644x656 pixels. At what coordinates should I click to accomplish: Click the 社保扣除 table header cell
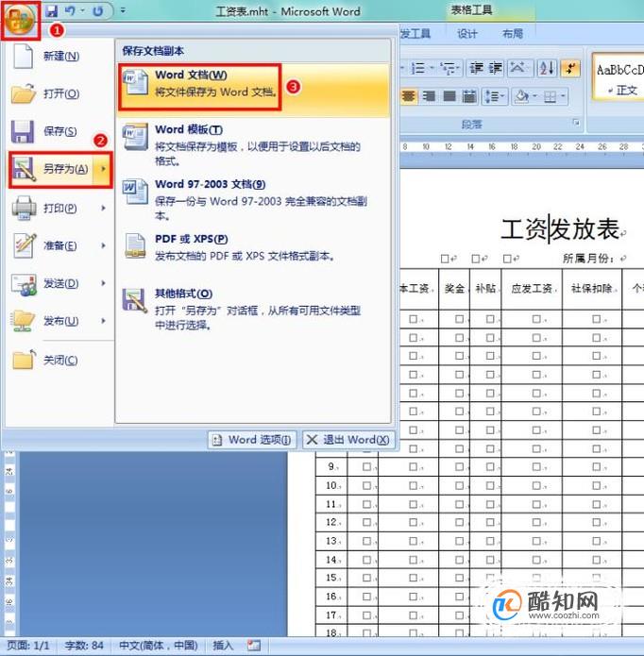(x=592, y=288)
